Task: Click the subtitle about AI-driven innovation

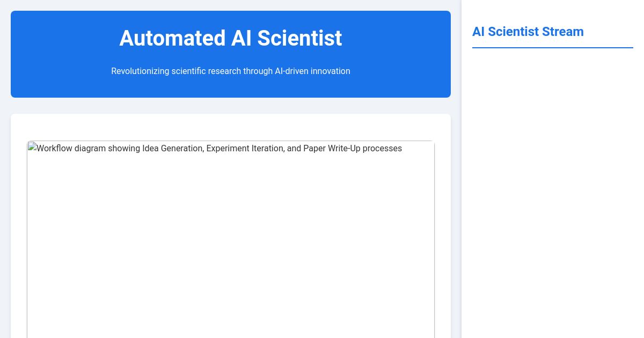Action: tap(231, 71)
